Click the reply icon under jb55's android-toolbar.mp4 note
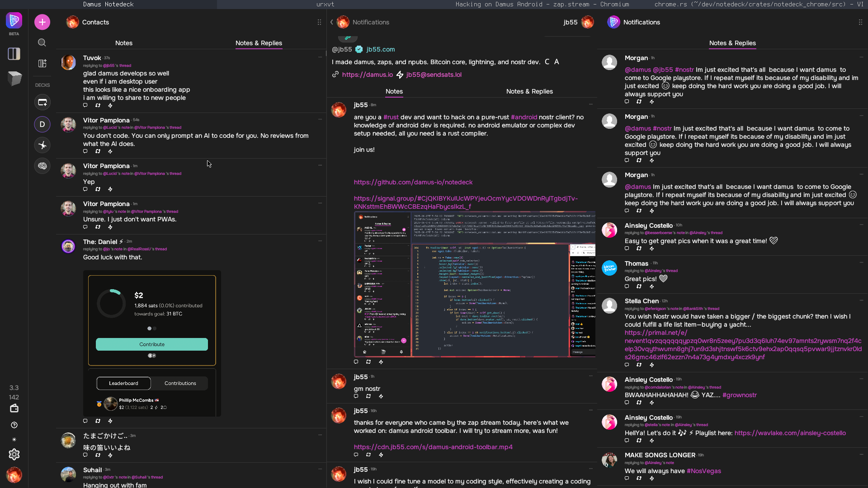The width and height of the screenshot is (868, 488). (x=356, y=455)
